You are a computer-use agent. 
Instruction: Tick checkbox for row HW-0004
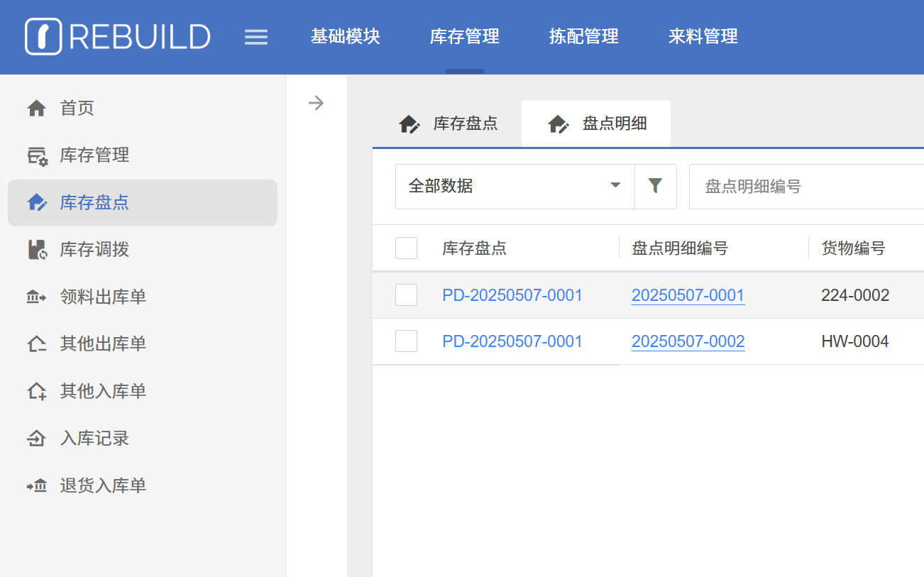406,341
